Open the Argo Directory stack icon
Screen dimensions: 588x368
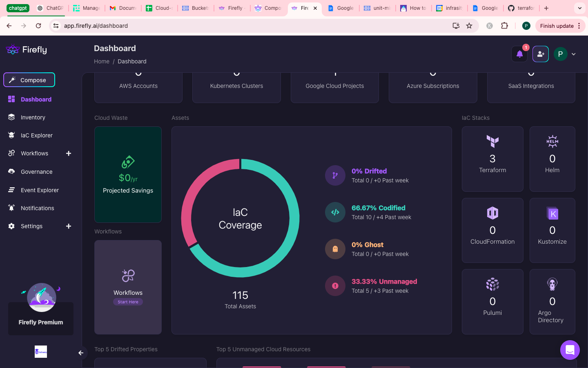pyautogui.click(x=552, y=284)
